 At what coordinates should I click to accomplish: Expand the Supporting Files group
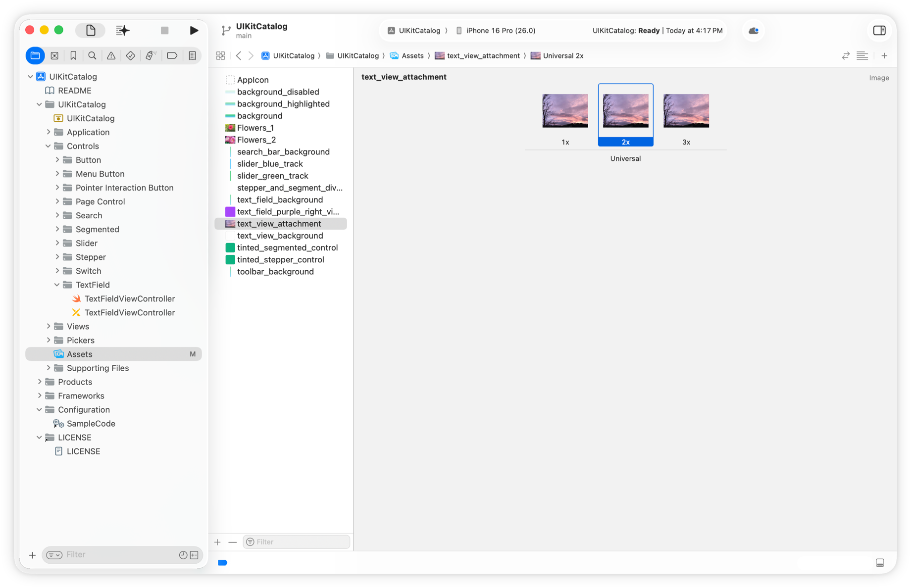pos(48,368)
